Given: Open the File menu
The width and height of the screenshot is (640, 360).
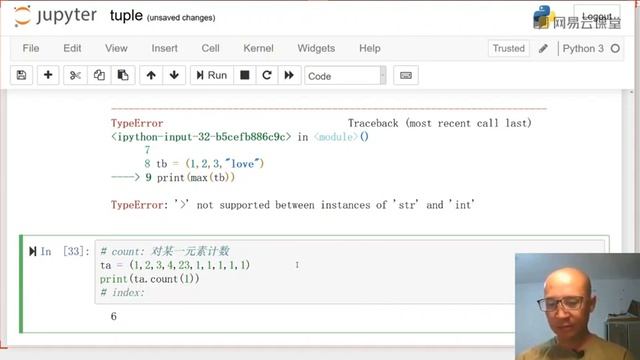Looking at the screenshot, I should click(x=31, y=48).
